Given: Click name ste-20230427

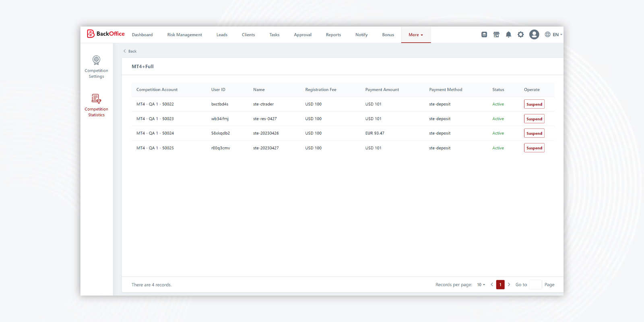Looking at the screenshot, I should (x=266, y=148).
